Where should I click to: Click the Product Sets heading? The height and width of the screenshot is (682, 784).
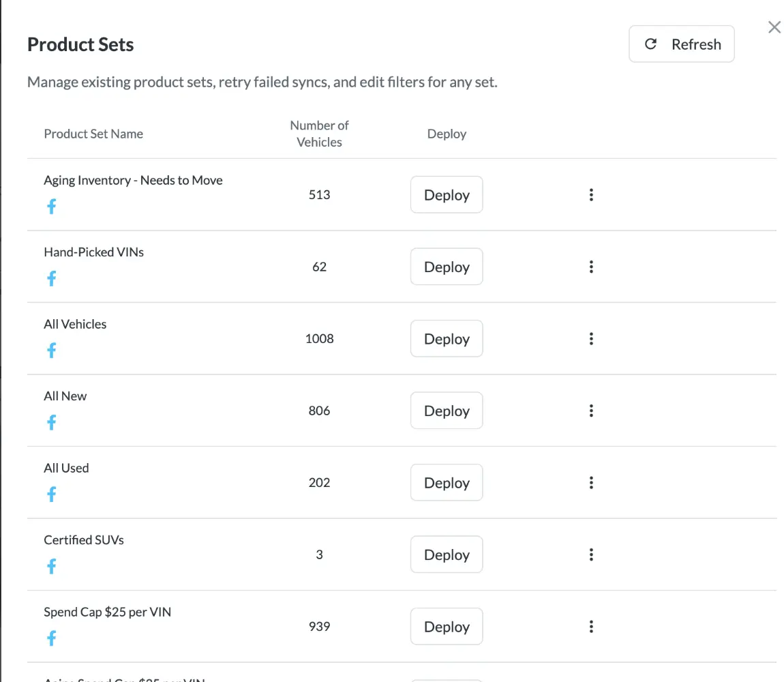[x=80, y=44]
